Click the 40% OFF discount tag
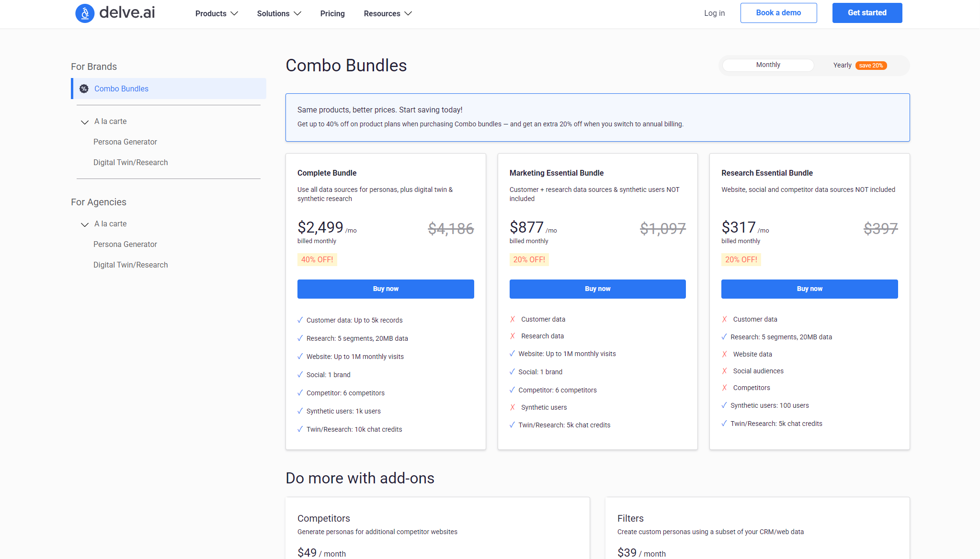This screenshot has height=559, width=980. tap(317, 259)
